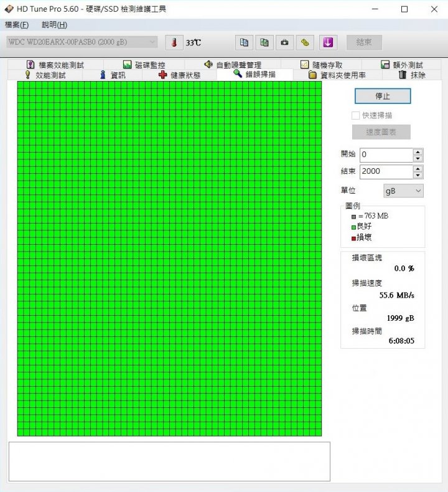Viewport: 448px width, 492px height.
Task: Open the 隨機存取 tab
Action: coord(321,65)
